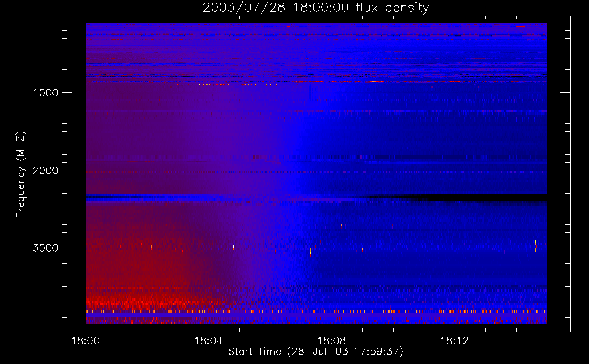The height and width of the screenshot is (364, 589).
Task: Select the 1000 frequency tick label
Action: [x=46, y=93]
